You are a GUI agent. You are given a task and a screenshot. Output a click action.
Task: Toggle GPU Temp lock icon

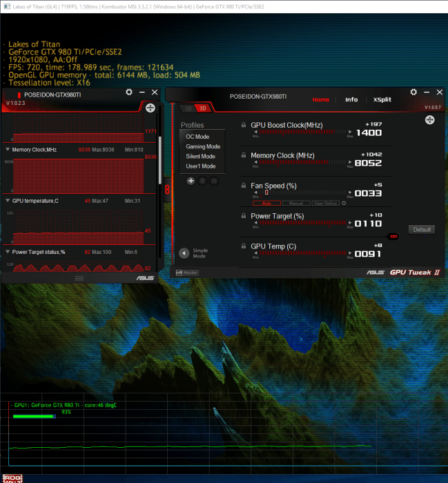click(244, 246)
